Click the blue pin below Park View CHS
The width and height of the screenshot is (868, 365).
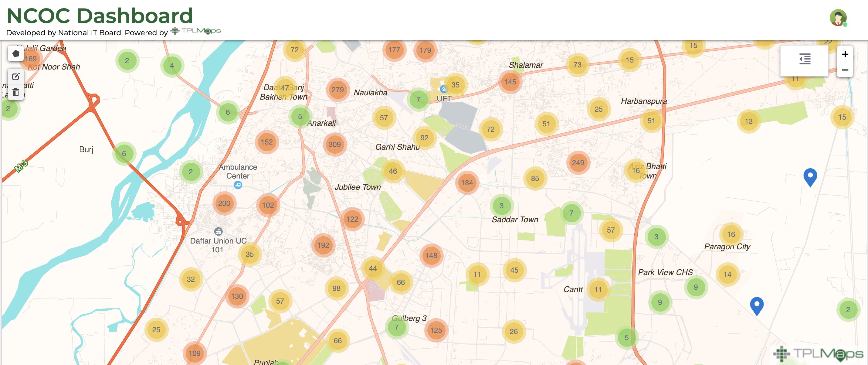tap(757, 306)
